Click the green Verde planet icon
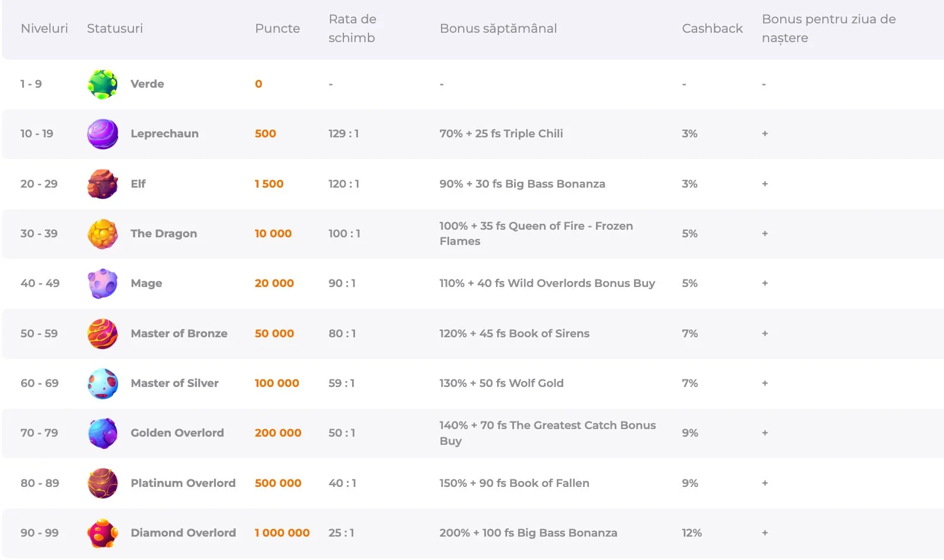Image resolution: width=944 pixels, height=560 pixels. [102, 84]
